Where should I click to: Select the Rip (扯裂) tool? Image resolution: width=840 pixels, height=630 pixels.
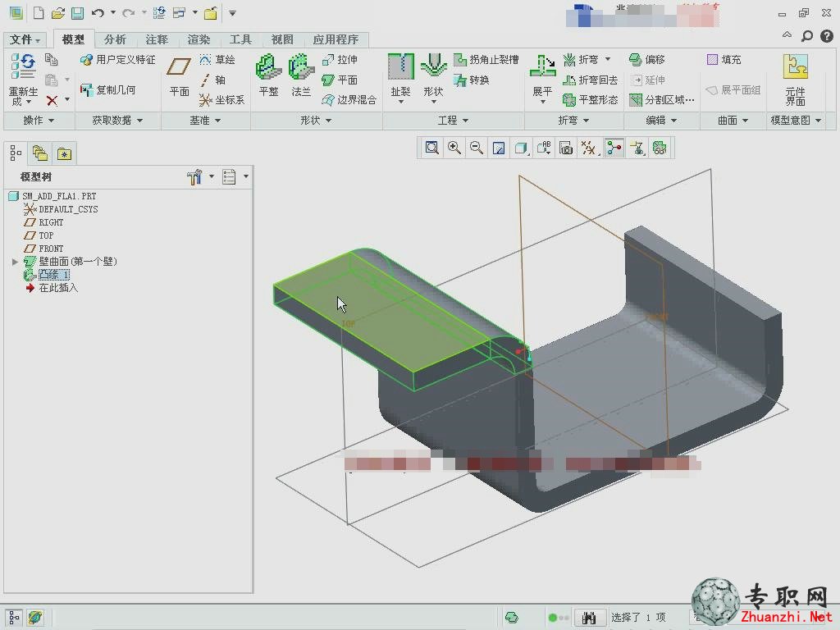[x=400, y=77]
